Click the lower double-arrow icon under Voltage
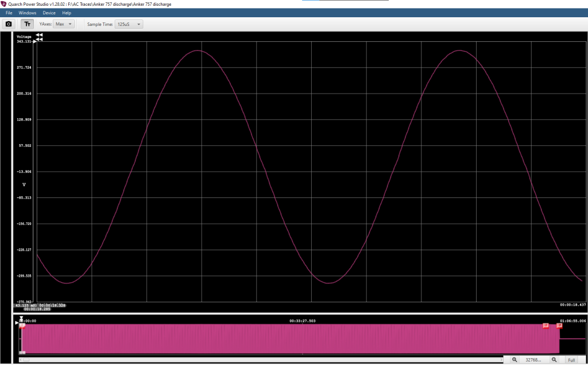Image resolution: width=588 pixels, height=365 pixels. [39, 40]
